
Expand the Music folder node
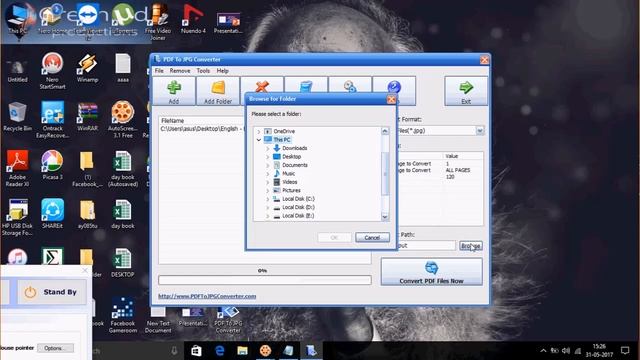[x=268, y=173]
